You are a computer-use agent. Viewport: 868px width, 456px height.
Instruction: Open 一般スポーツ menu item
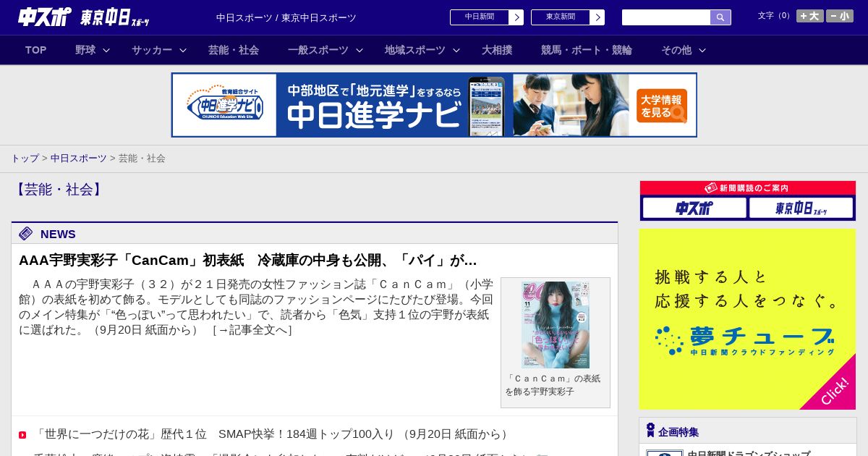[x=318, y=50]
